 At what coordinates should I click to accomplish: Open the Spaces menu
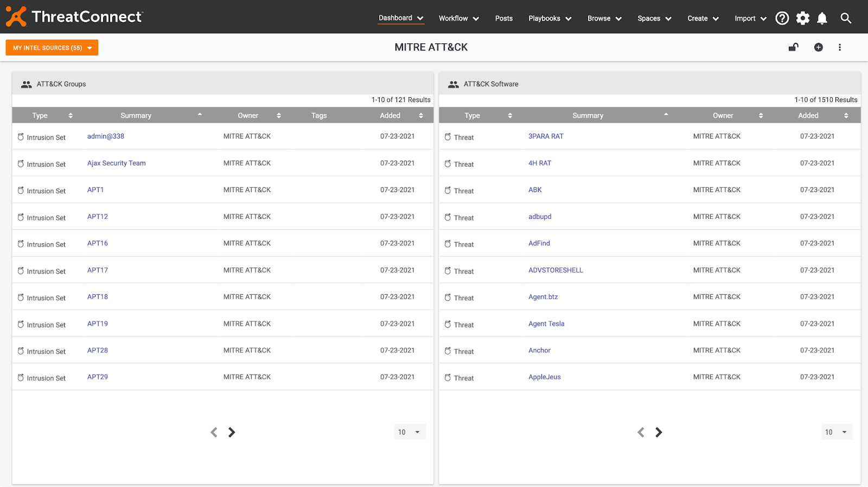[x=654, y=18]
